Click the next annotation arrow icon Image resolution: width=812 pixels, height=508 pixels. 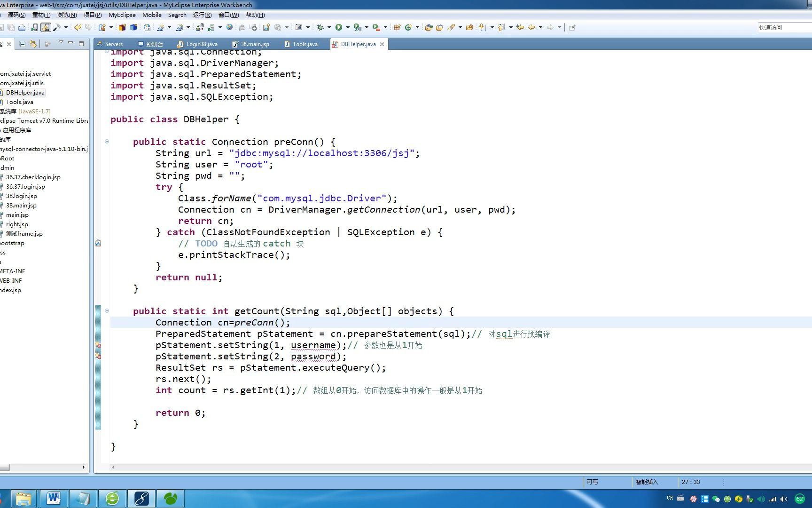[x=483, y=27]
